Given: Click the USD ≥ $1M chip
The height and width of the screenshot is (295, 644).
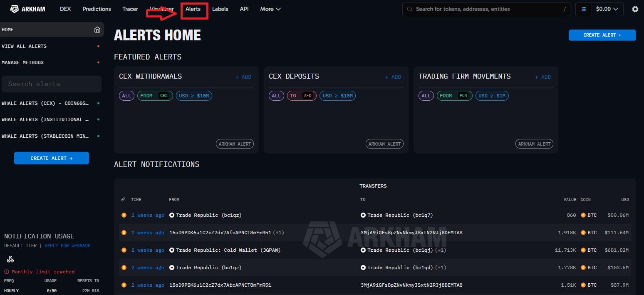Looking at the screenshot, I should tap(492, 96).
